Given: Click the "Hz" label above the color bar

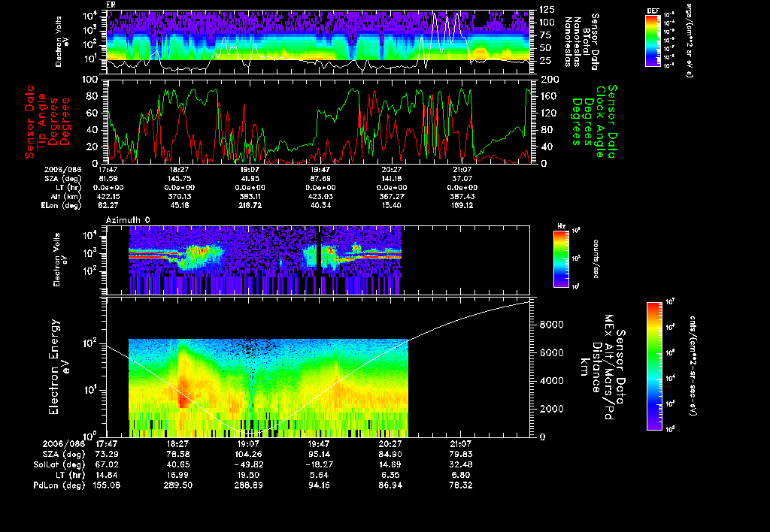Looking at the screenshot, I should [x=561, y=226].
